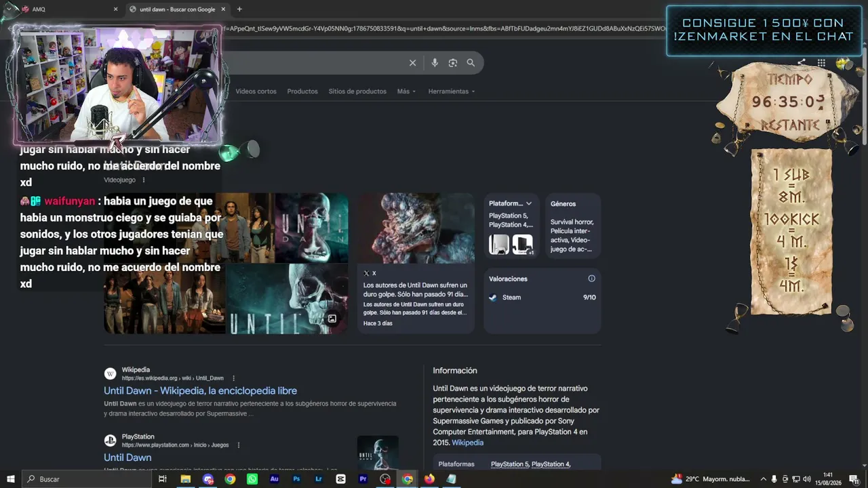
Task: Select the until dawn Google search tab
Action: 178,9
